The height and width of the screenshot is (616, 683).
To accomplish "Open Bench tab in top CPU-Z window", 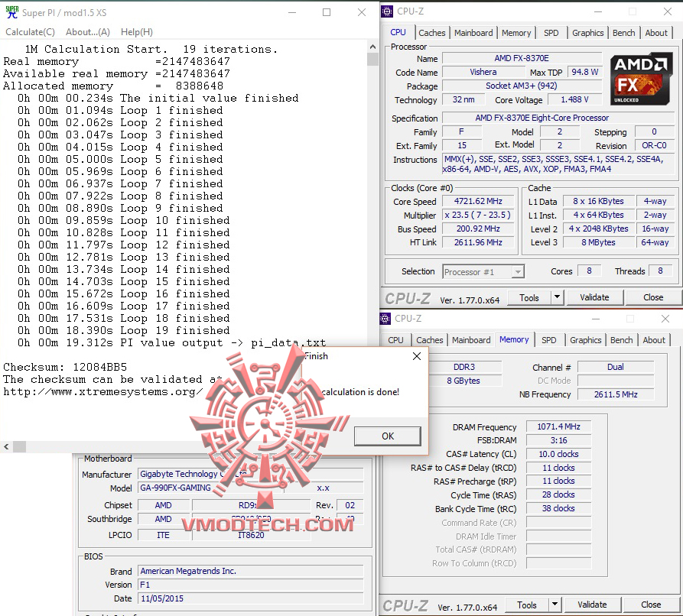I will 624,33.
